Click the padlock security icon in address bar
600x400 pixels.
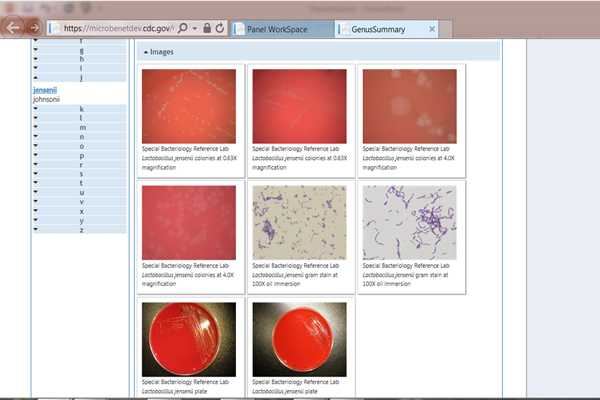click(x=207, y=28)
